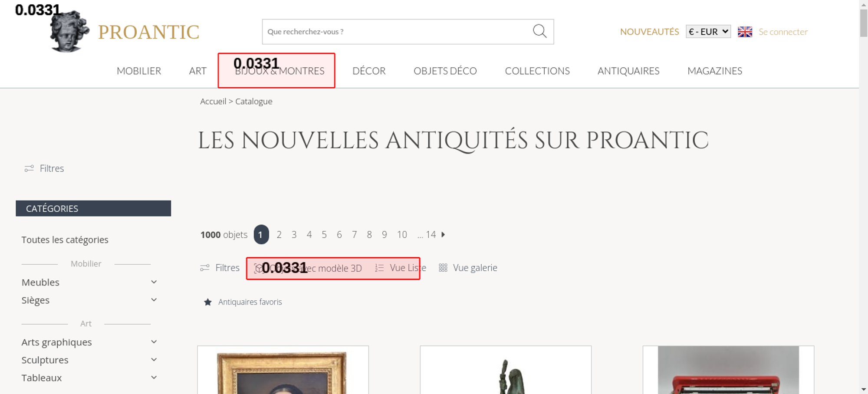This screenshot has height=394, width=868.
Task: Click the scrollbar down arrow
Action: coord(864,390)
